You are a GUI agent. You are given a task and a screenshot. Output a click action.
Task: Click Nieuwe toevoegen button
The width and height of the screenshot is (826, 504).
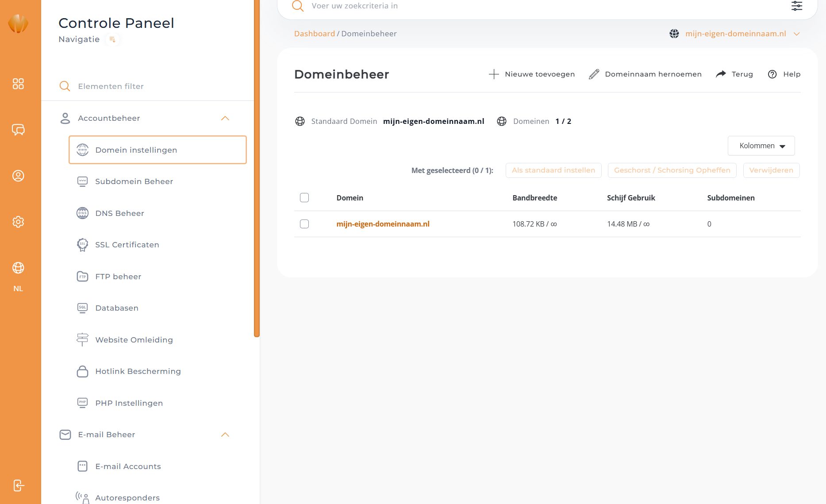pyautogui.click(x=532, y=74)
